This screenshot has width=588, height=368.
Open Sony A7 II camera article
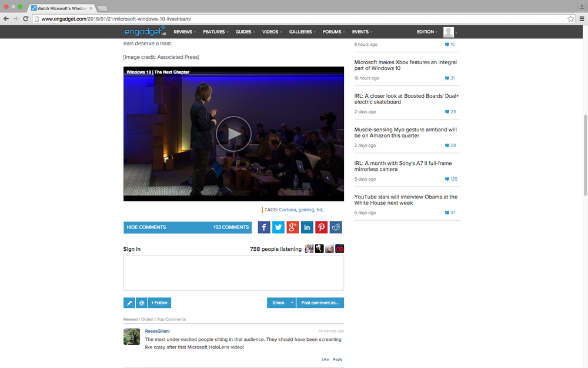coord(403,166)
